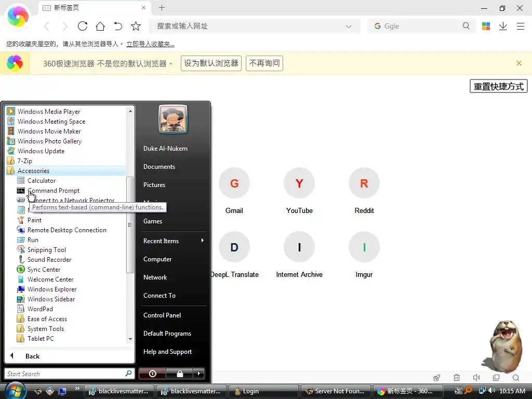Close the default browser notification bar
The width and height of the screenshot is (532, 399).
(519, 63)
